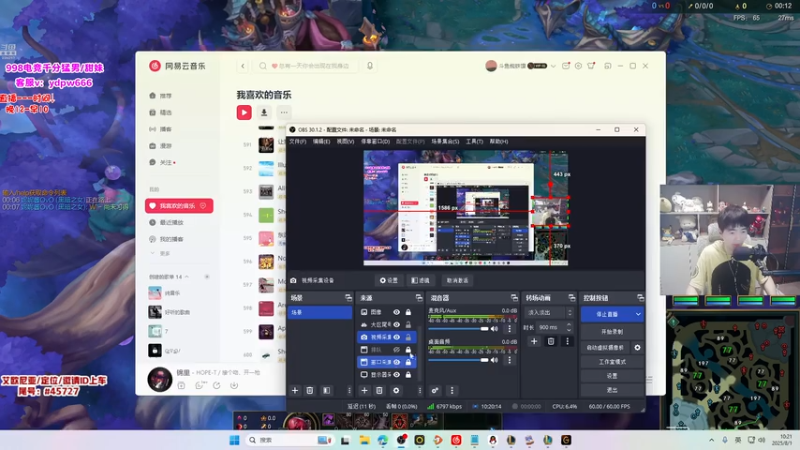Toggle visibility of 图像 source
The width and height of the screenshot is (800, 450).
pos(396,312)
